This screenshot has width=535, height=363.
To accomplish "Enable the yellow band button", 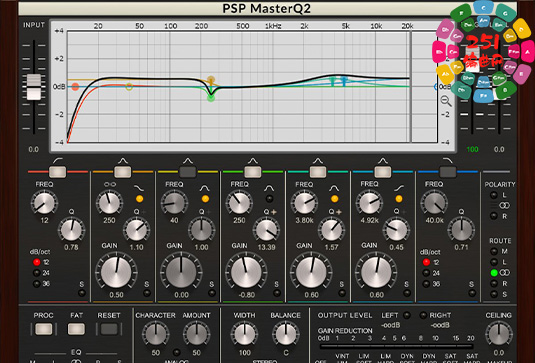I will pos(188,172).
